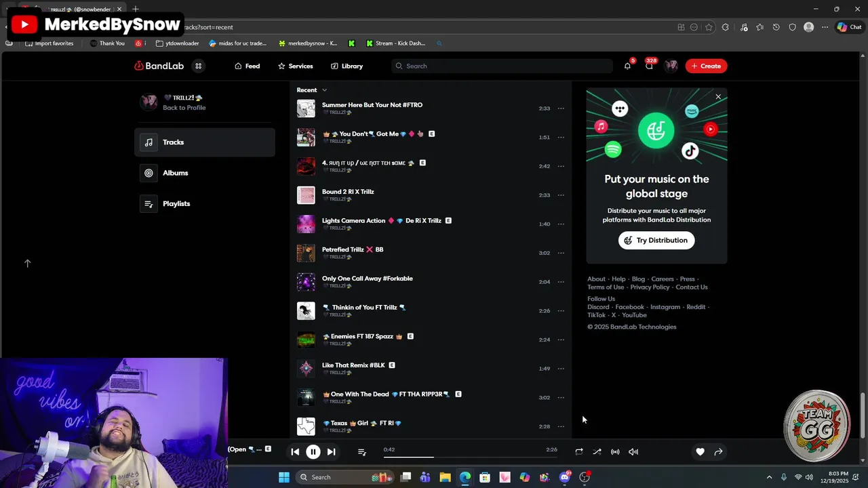
Task: Open more options for Thinkin of You FT Trillz
Action: click(x=561, y=311)
